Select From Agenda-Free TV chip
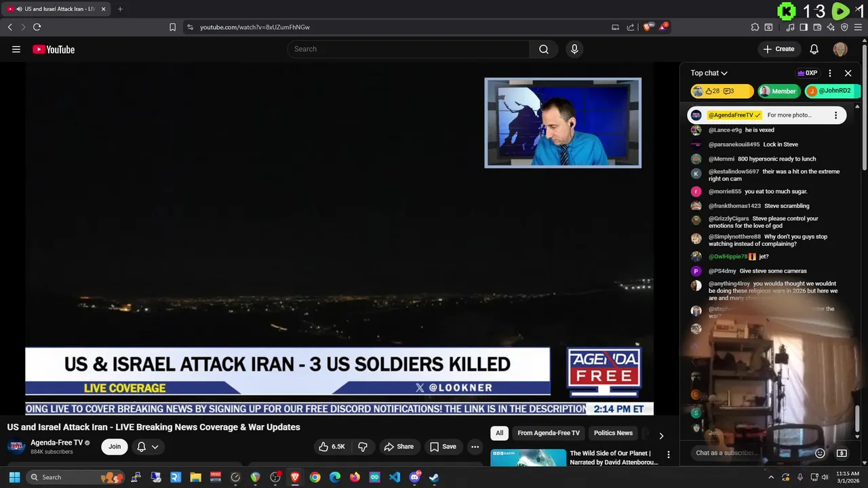 (x=549, y=433)
